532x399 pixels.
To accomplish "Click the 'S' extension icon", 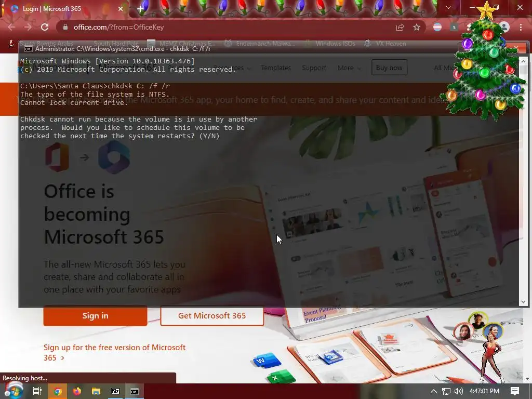I will click(454, 27).
